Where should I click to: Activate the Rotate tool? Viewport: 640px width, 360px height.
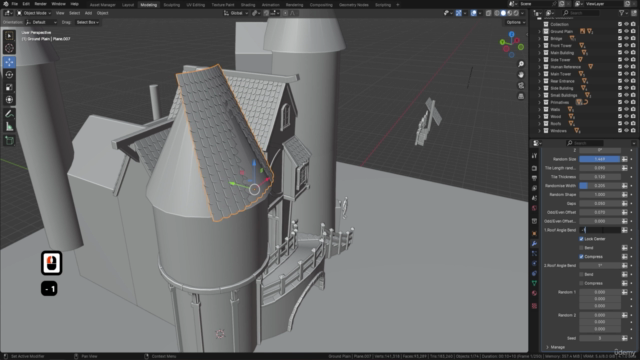click(x=9, y=75)
